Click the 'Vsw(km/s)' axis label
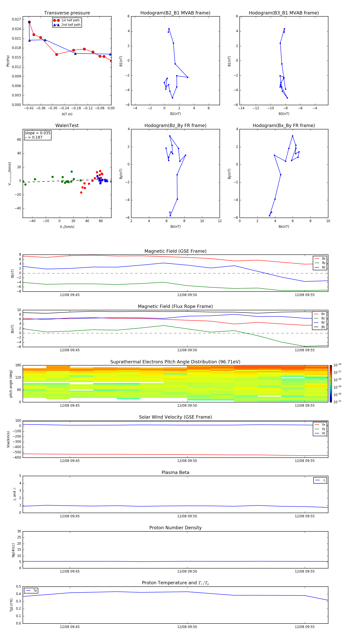 point(8,439)
